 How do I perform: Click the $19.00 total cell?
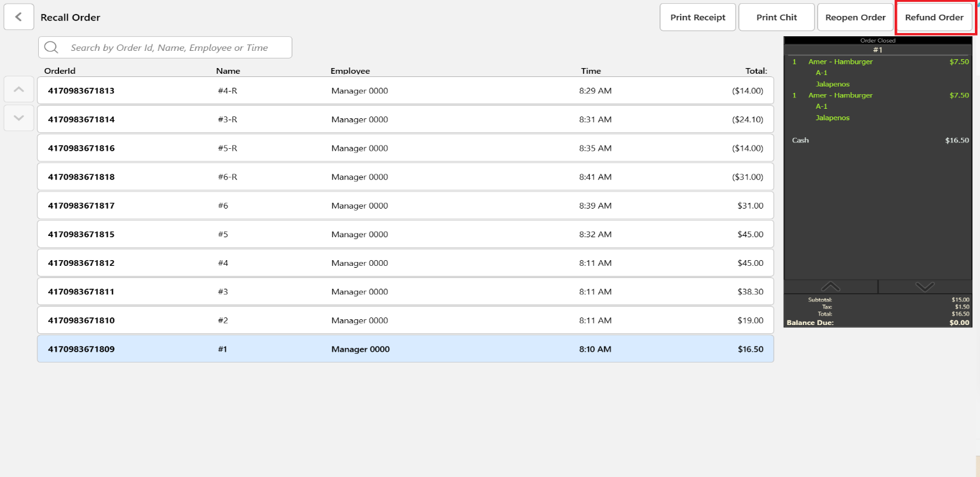coord(751,321)
